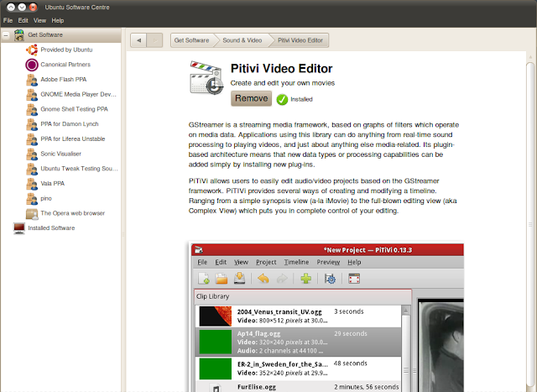
Task: Select Canonical Partners source
Action: [x=65, y=65]
